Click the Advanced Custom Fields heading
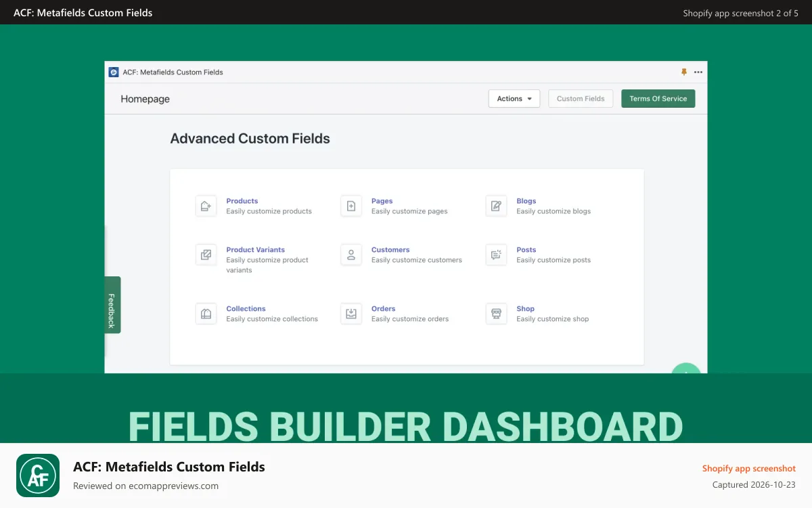 pyautogui.click(x=250, y=139)
